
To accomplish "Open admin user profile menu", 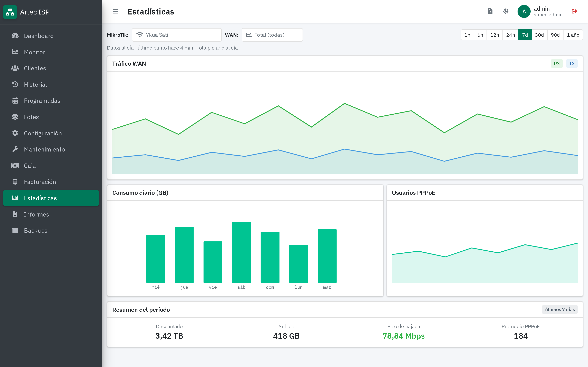I will pyautogui.click(x=540, y=11).
